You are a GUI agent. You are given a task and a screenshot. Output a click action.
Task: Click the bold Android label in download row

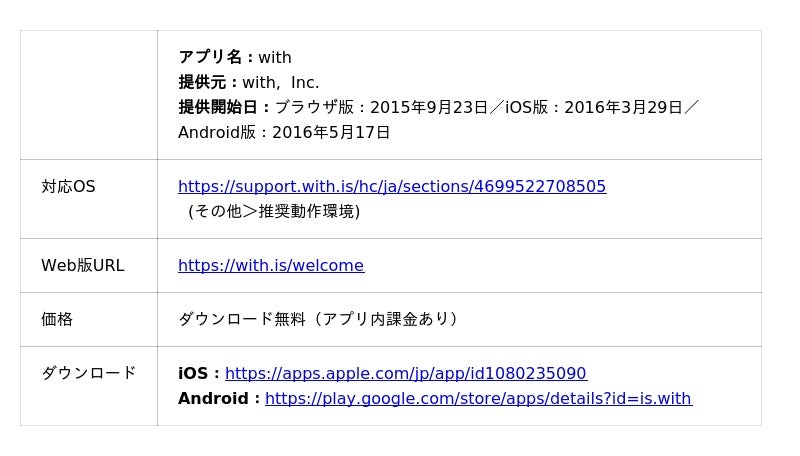218,399
